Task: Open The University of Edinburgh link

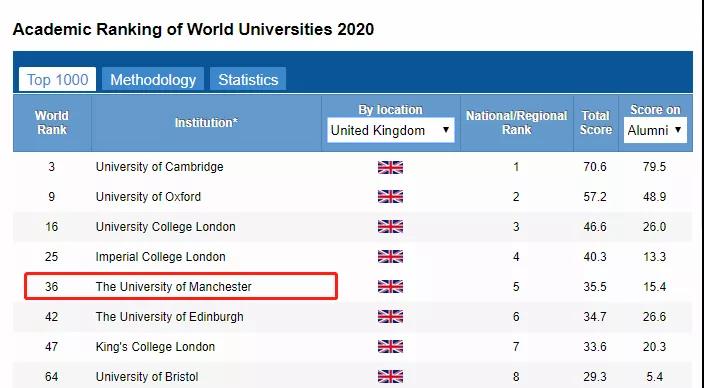Action: click(169, 317)
